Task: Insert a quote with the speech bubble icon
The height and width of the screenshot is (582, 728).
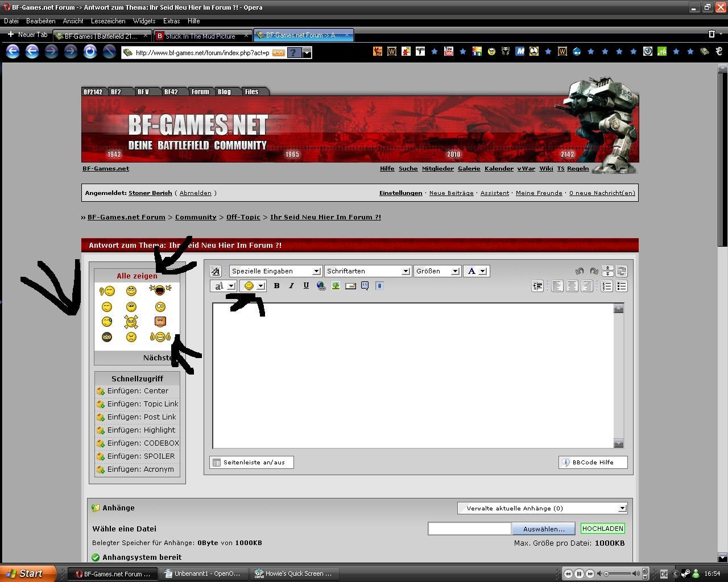Action: tap(365, 286)
